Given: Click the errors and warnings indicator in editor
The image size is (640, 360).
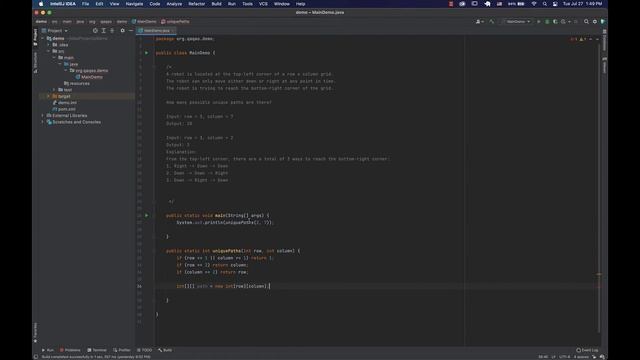Looking at the screenshot, I should tap(579, 39).
